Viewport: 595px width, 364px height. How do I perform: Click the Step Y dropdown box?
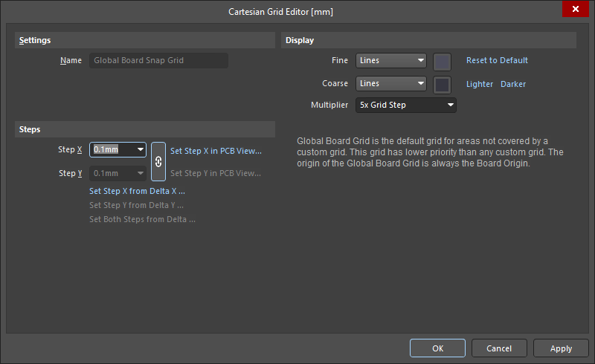[x=118, y=173]
